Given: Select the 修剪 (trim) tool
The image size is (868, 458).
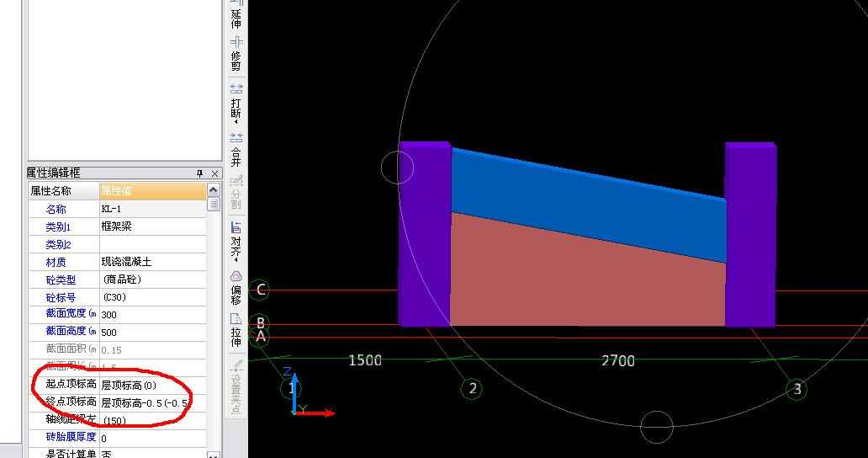Looking at the screenshot, I should [x=236, y=54].
